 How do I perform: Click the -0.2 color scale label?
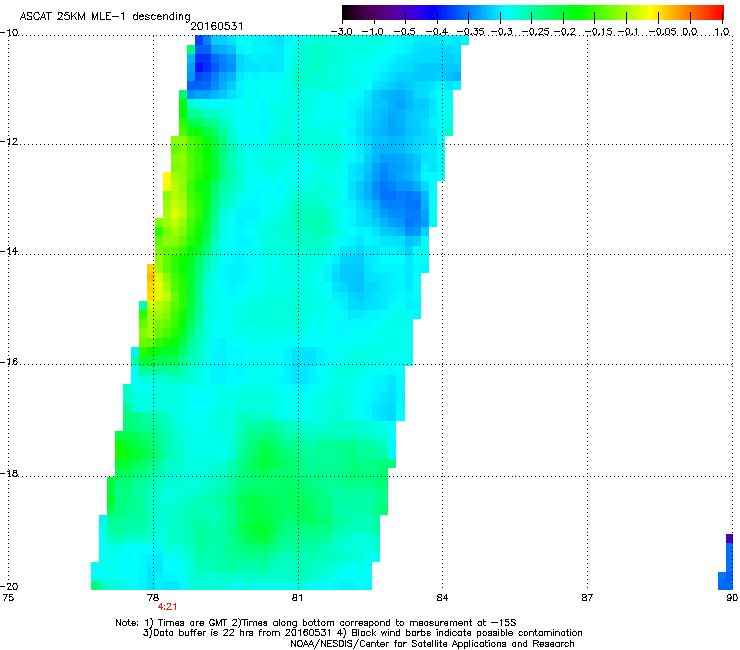click(565, 32)
